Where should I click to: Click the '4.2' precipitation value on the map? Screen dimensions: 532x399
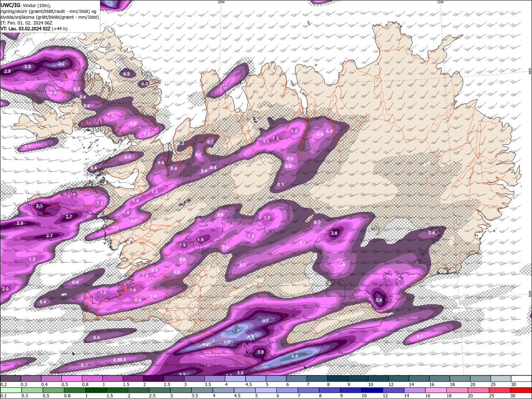205,345
